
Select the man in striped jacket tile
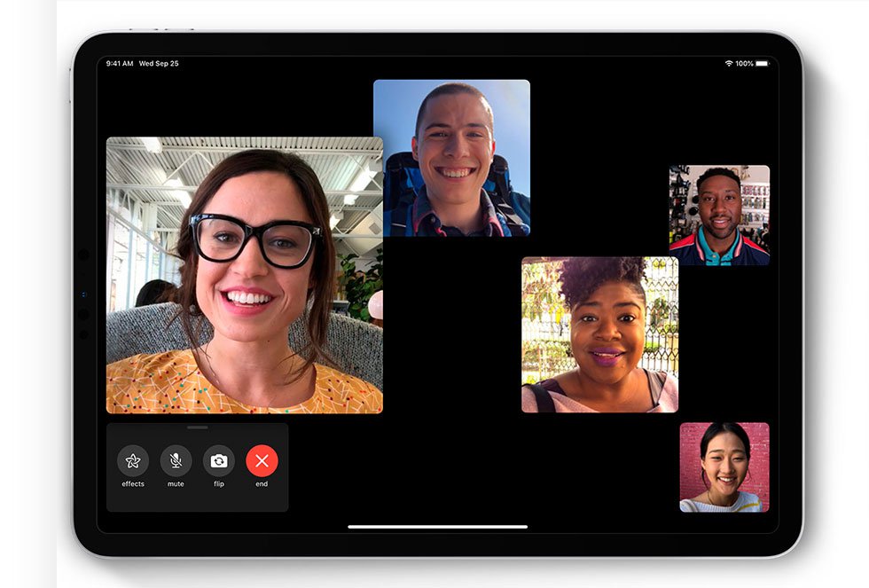[x=719, y=215]
